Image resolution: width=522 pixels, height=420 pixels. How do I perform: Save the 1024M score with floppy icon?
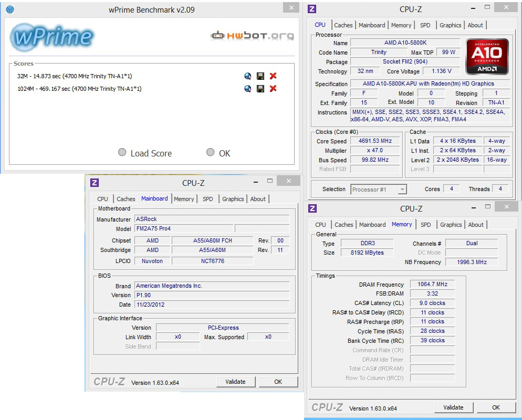(x=260, y=89)
